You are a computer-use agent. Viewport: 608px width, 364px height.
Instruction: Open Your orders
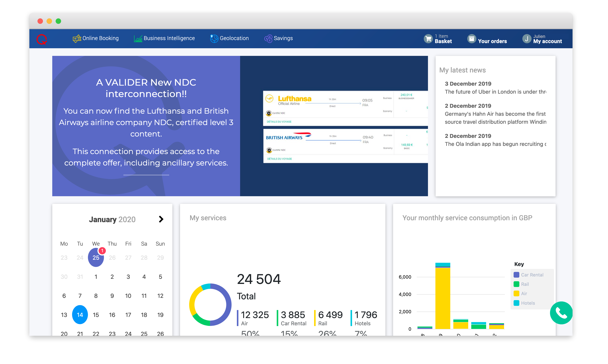click(487, 39)
